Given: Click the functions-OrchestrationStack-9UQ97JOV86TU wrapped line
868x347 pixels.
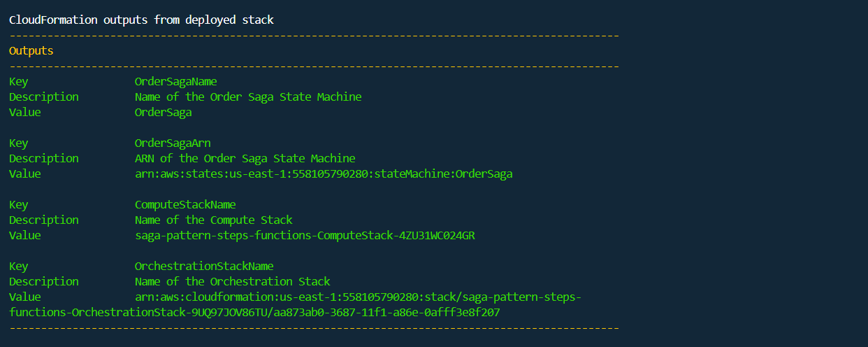Looking at the screenshot, I should point(254,313).
